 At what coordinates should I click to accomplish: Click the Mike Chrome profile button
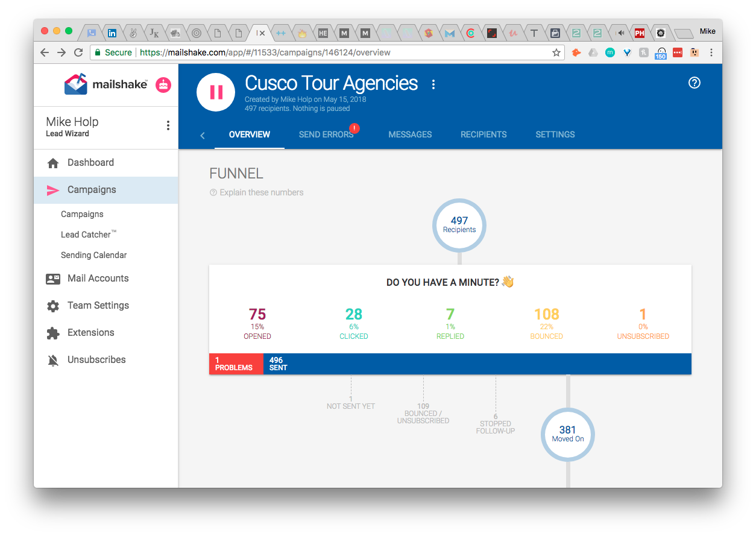708,31
